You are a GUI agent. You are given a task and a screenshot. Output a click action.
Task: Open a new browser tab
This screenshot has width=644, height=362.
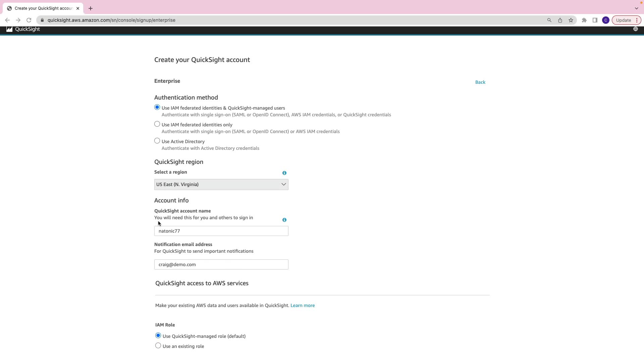click(91, 8)
